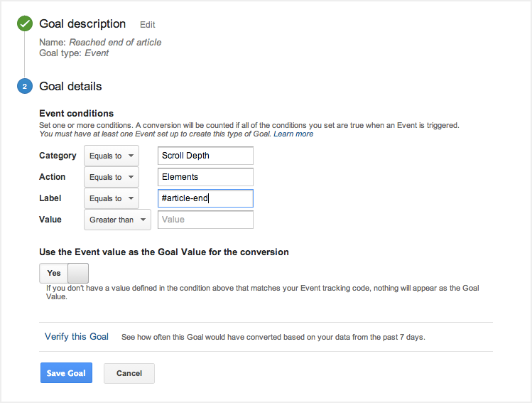Click the empty Value input field
The height and width of the screenshot is (403, 532).
tap(205, 220)
